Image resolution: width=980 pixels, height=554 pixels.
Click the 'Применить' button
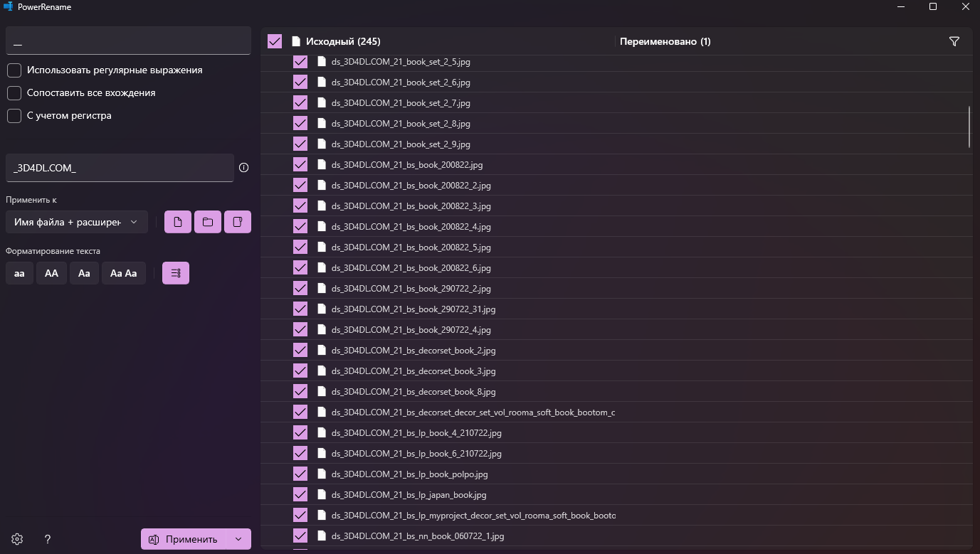[183, 539]
